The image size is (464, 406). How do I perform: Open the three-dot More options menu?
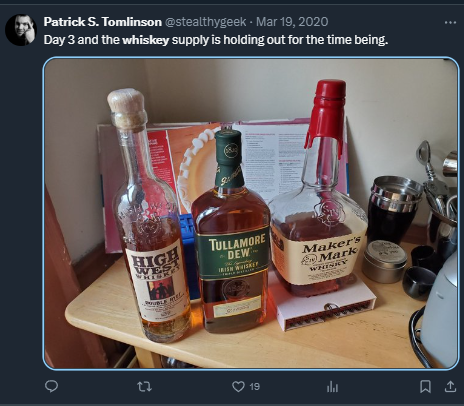pyautogui.click(x=450, y=22)
